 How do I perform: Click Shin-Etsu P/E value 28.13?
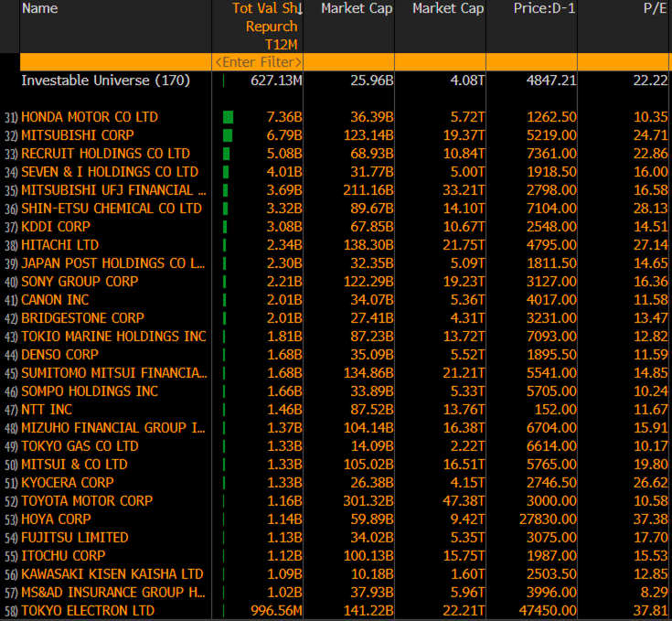click(651, 209)
